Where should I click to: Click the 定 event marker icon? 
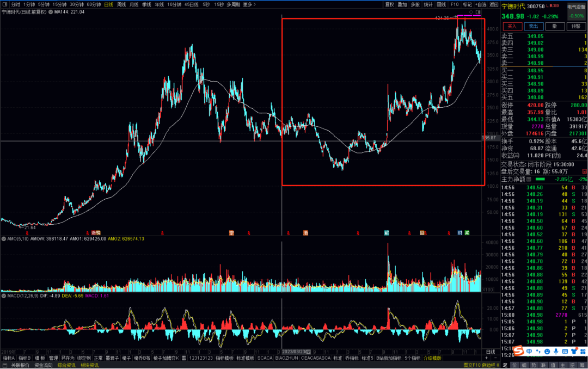coord(231,232)
